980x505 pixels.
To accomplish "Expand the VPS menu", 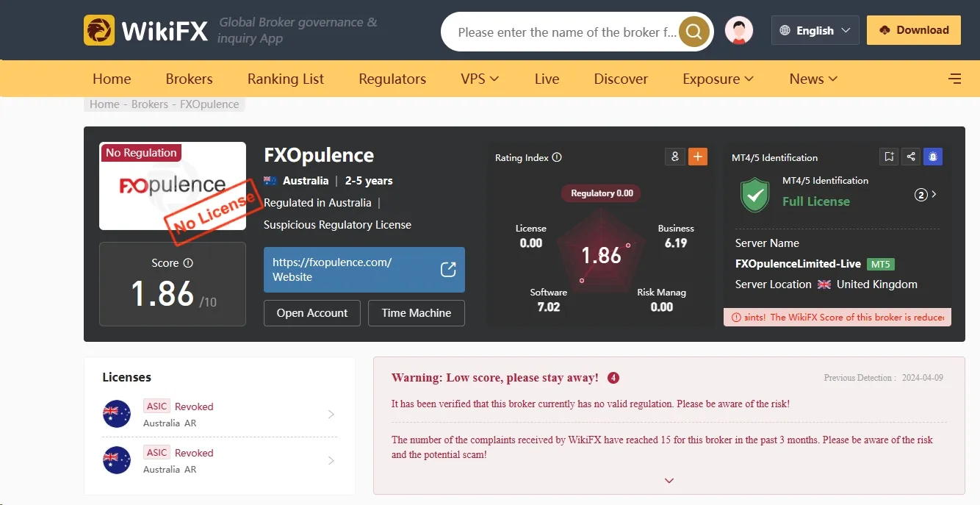I will pos(480,79).
